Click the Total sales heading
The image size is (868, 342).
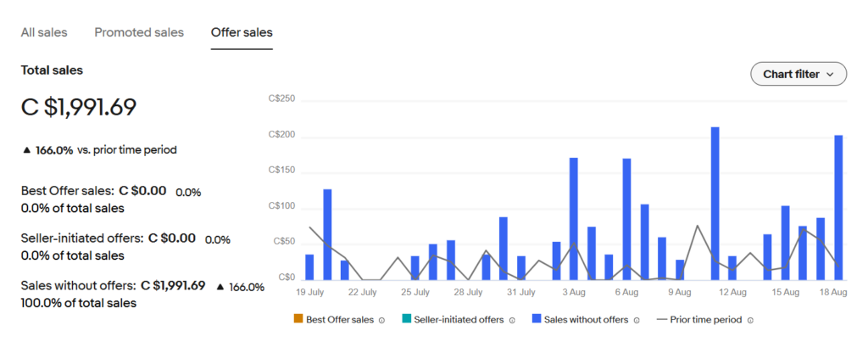pos(52,70)
